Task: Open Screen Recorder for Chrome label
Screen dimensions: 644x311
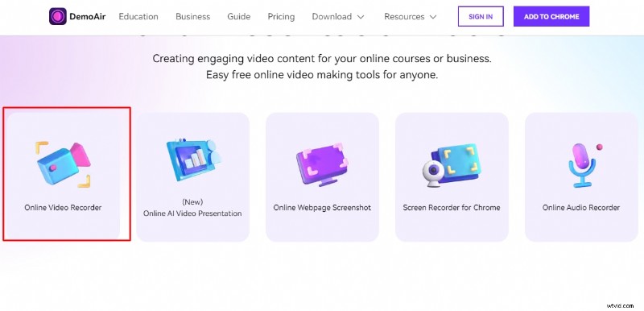Action: pyautogui.click(x=452, y=208)
